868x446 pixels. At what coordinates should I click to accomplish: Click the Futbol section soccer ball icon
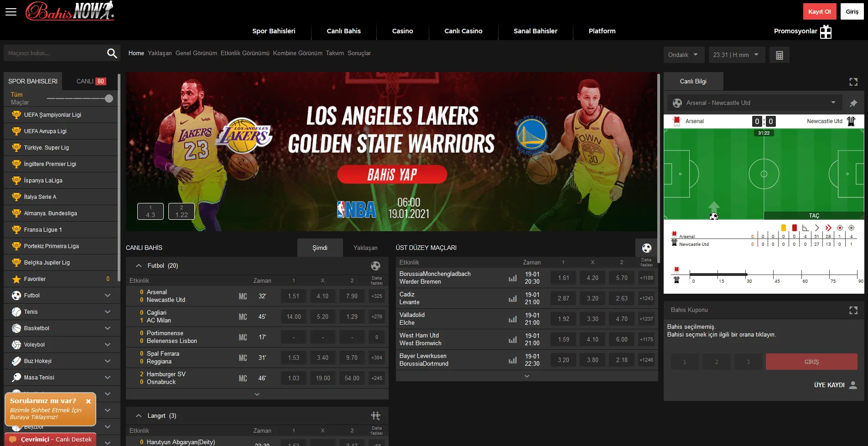pos(375,265)
